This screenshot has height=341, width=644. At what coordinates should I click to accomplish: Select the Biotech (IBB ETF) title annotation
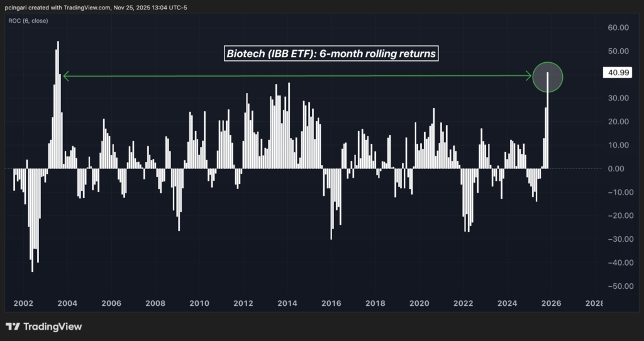331,54
